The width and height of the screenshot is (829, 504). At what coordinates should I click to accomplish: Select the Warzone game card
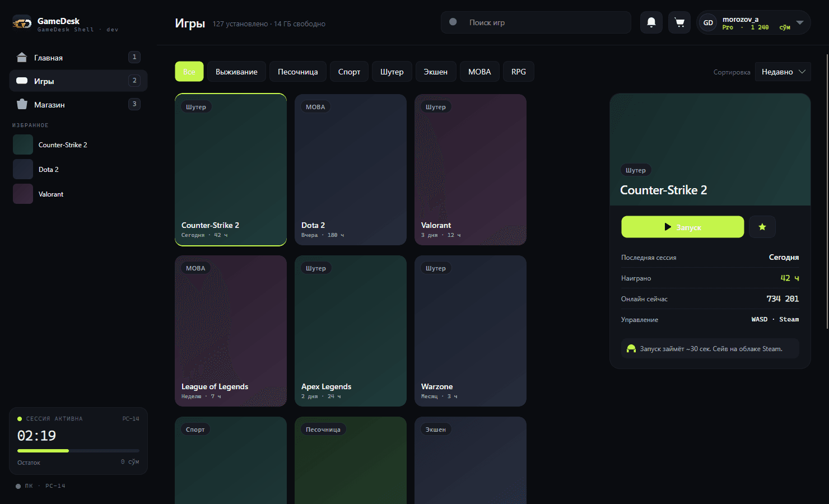pyautogui.click(x=471, y=331)
